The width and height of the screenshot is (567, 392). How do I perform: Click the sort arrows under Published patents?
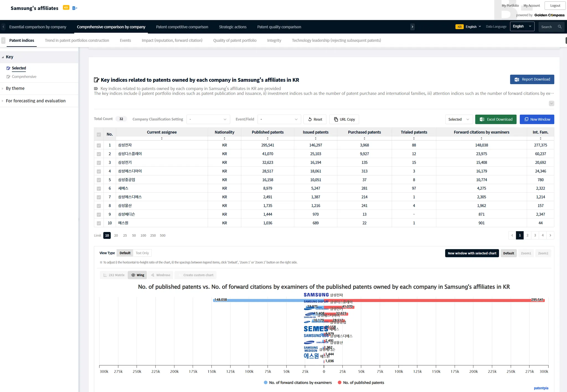click(x=267, y=138)
